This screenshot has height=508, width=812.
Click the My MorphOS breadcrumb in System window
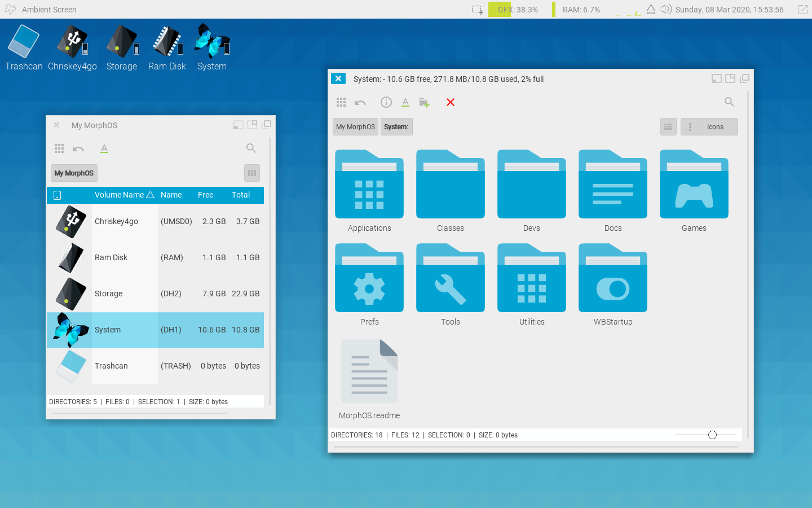(x=355, y=127)
